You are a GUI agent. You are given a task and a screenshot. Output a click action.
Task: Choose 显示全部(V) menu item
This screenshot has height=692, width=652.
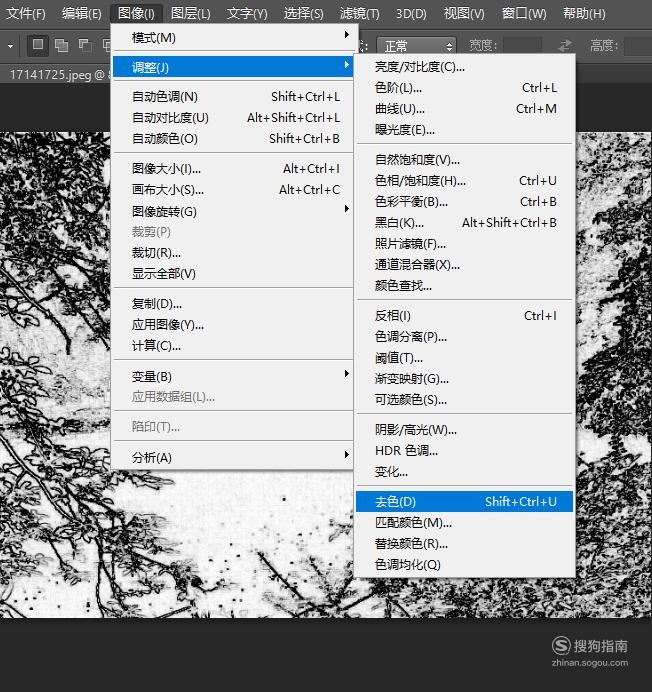(234, 274)
